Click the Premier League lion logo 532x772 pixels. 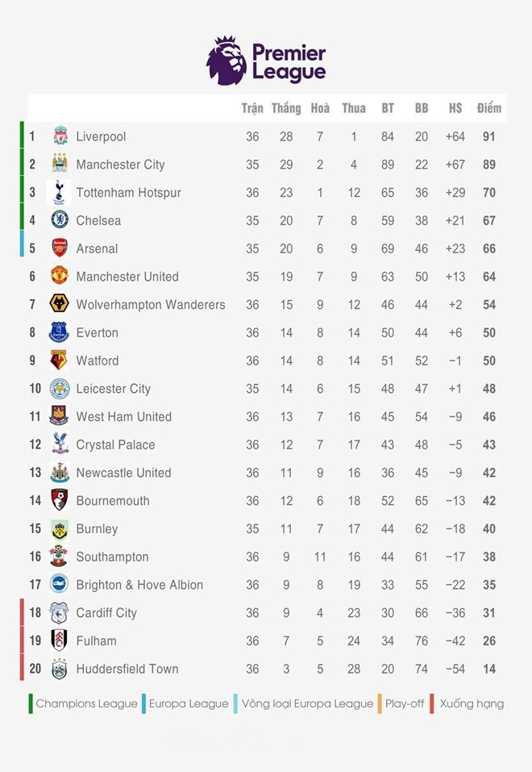[x=227, y=61]
